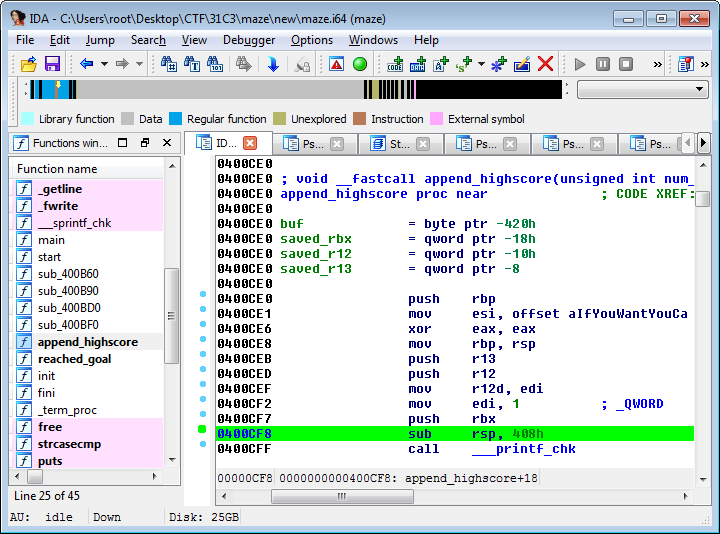The width and height of the screenshot is (720, 534).
Task: Open the debugger selection combo box
Action: [x=642, y=89]
